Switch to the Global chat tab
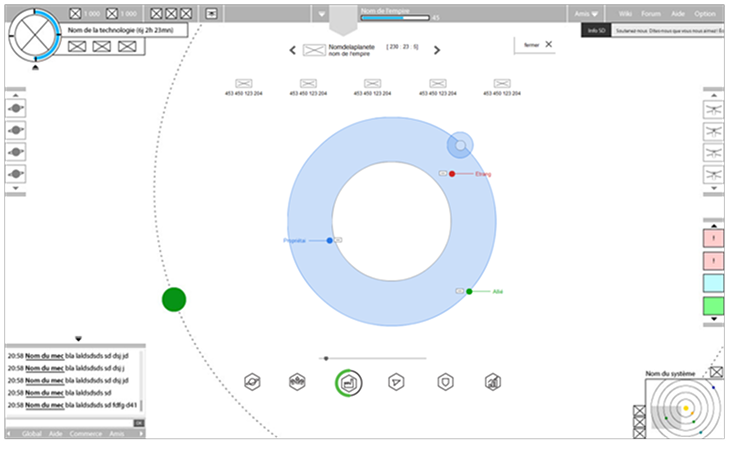 coord(33,433)
